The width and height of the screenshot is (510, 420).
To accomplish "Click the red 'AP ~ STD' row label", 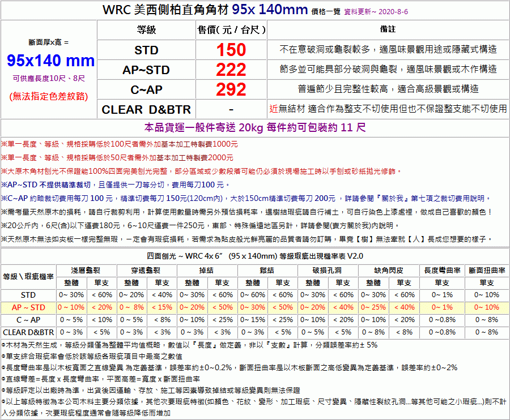I will tap(28, 307).
